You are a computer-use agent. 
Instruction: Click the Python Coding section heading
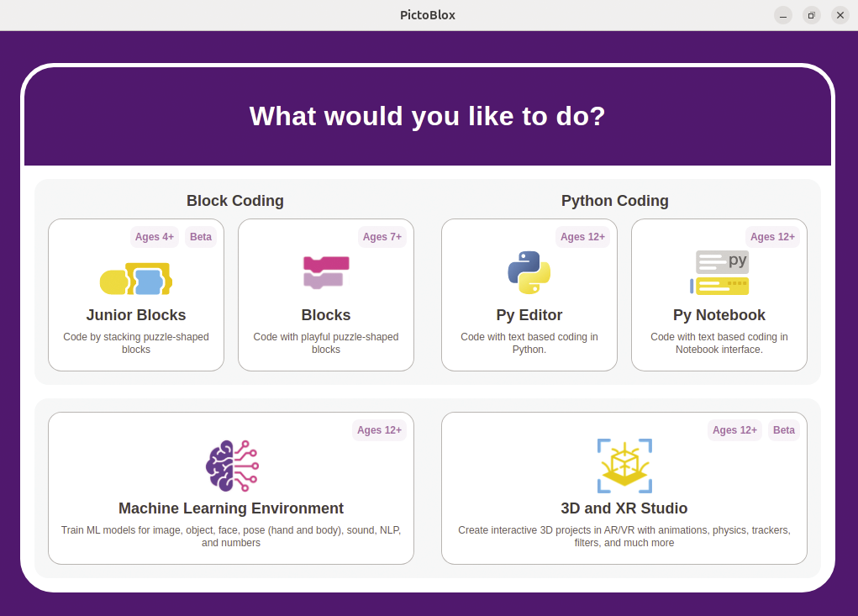(615, 201)
